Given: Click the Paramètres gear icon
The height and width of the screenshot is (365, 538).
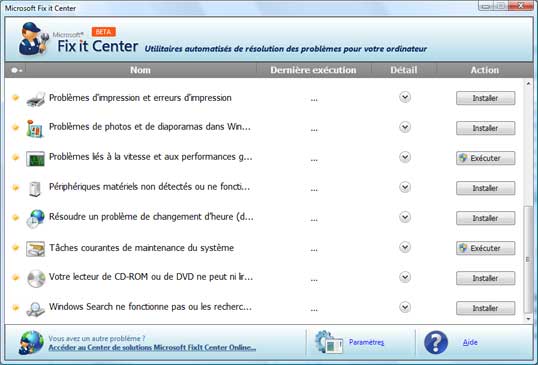Looking at the screenshot, I should (329, 342).
